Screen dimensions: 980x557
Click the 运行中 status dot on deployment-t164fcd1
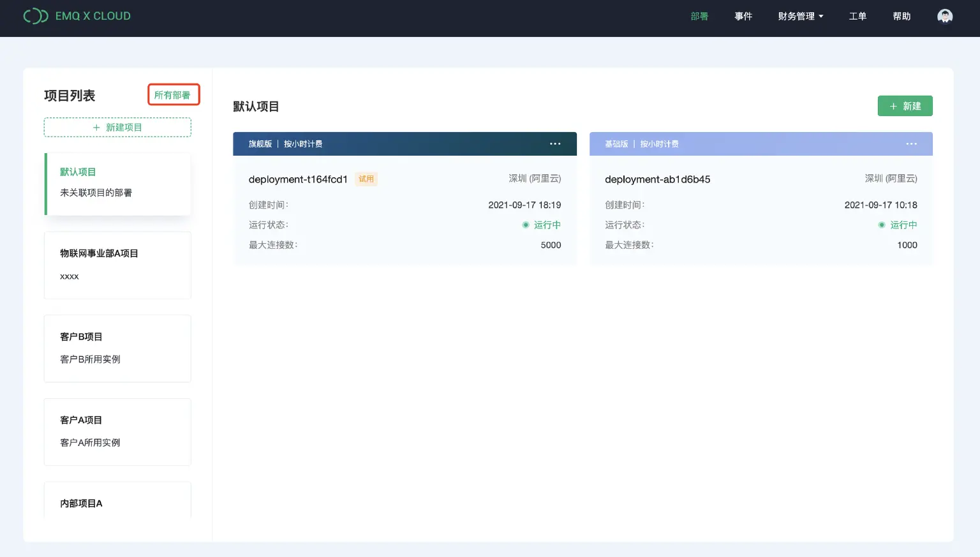526,225
